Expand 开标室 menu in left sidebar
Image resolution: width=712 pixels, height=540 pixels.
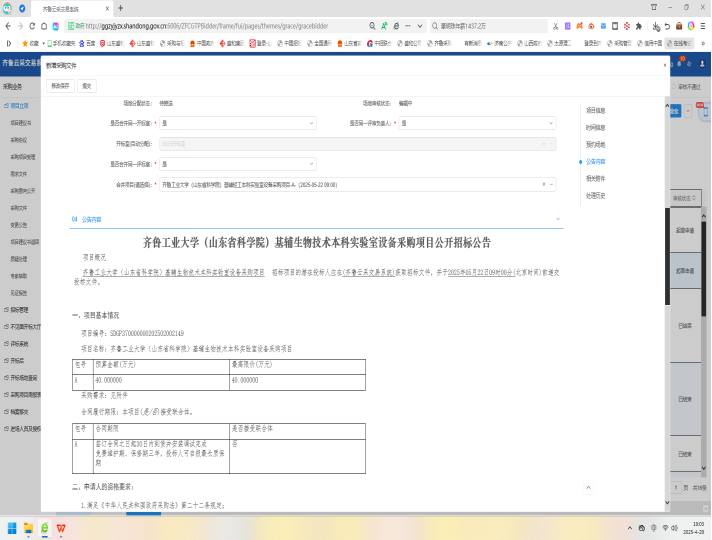[17, 361]
